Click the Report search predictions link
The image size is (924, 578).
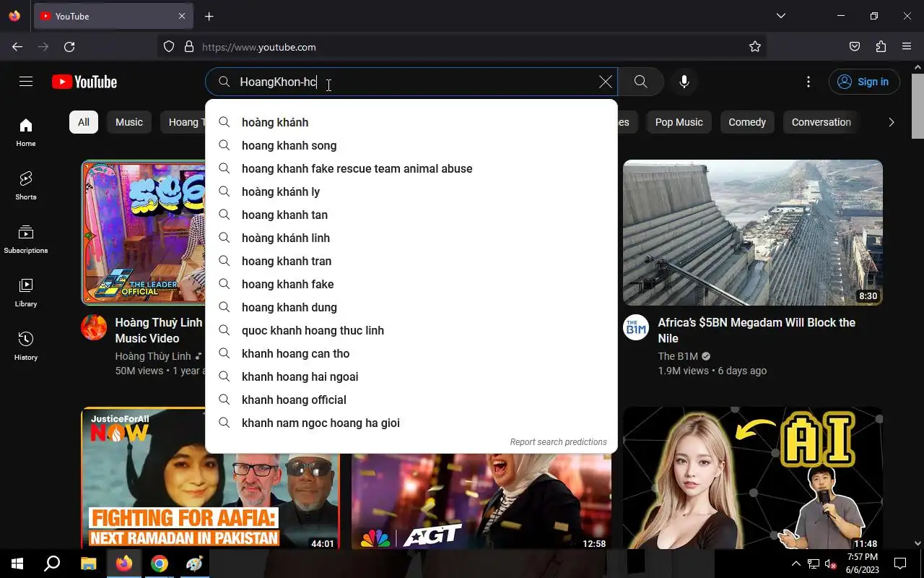pos(558,441)
